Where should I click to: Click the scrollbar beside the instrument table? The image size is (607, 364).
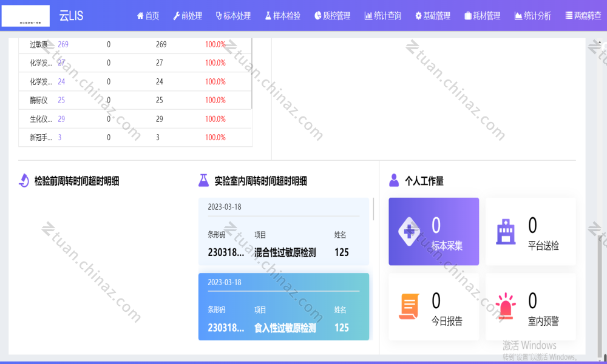pyautogui.click(x=252, y=73)
